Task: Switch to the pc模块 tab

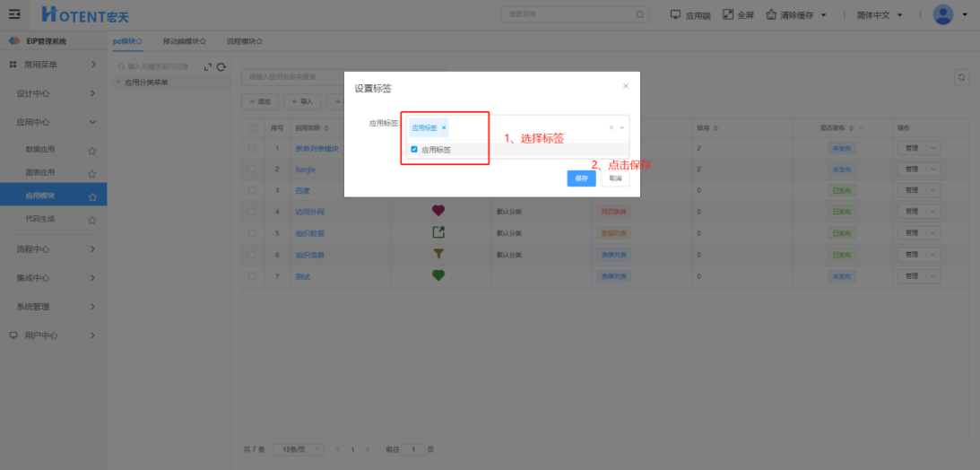Action: click(x=127, y=41)
